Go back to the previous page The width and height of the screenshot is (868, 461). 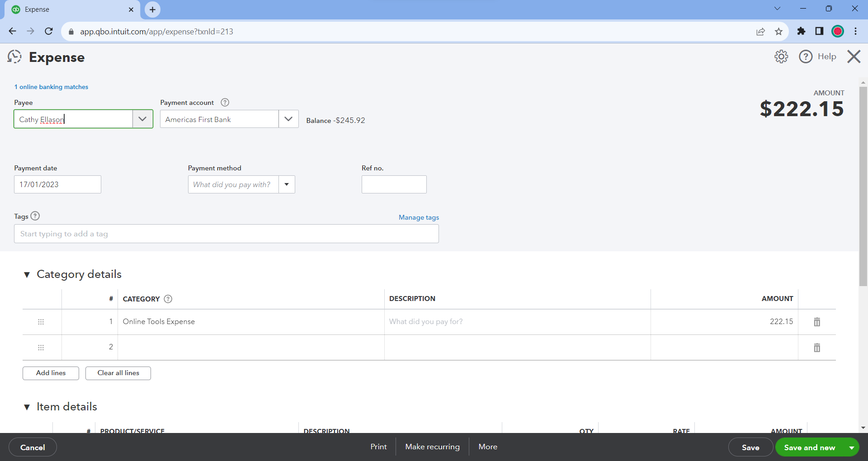(12, 31)
